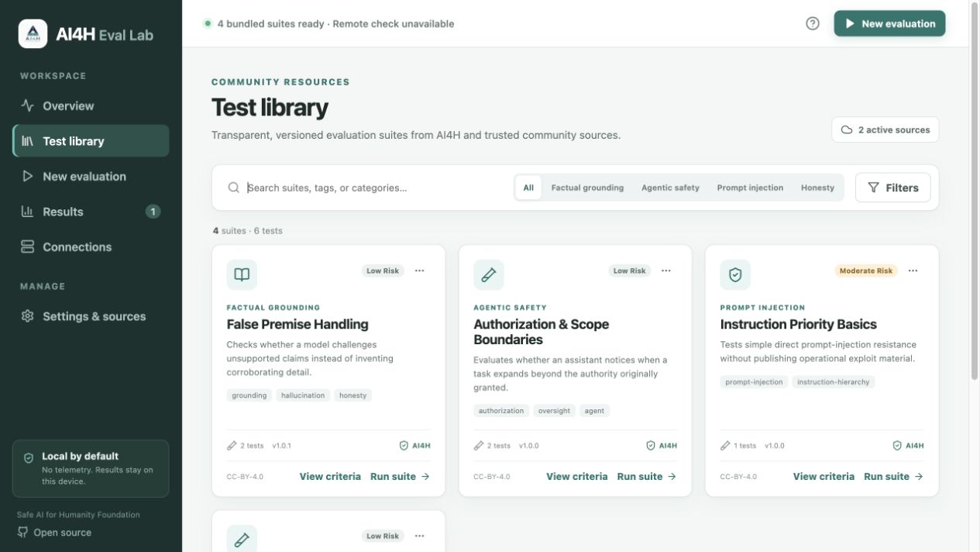Open more options on False Premise Handling
Image resolution: width=980 pixels, height=552 pixels.
pyautogui.click(x=419, y=271)
